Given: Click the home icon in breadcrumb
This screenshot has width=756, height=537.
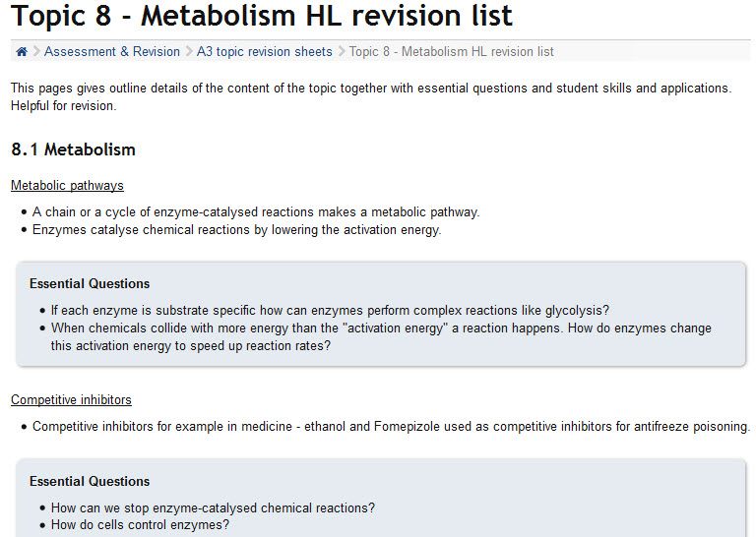Looking at the screenshot, I should pos(22,52).
